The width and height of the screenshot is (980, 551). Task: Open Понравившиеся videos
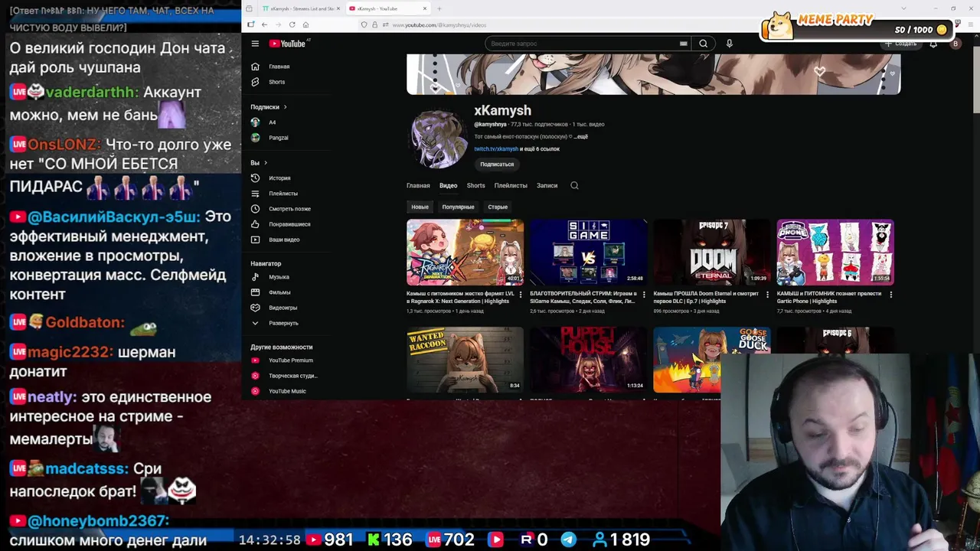tap(289, 224)
